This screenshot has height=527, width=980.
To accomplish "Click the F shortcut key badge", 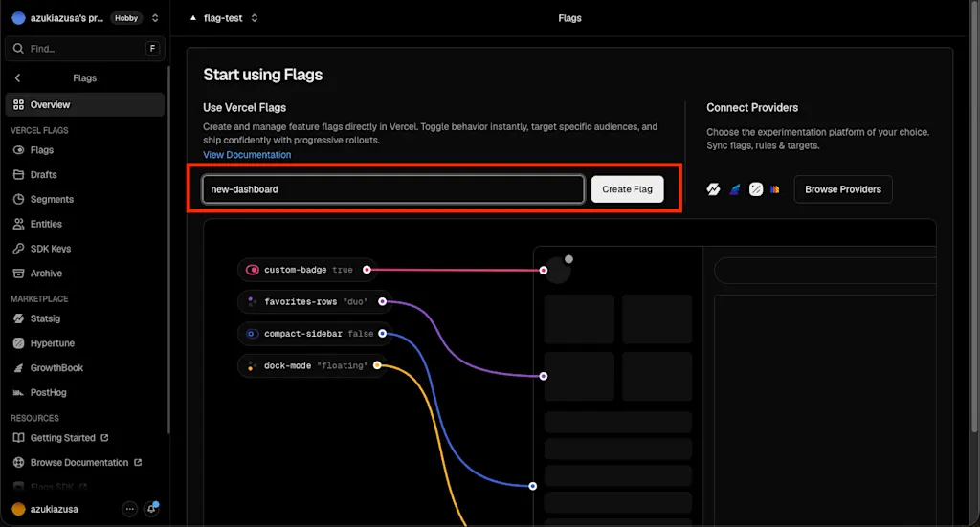I will [152, 49].
